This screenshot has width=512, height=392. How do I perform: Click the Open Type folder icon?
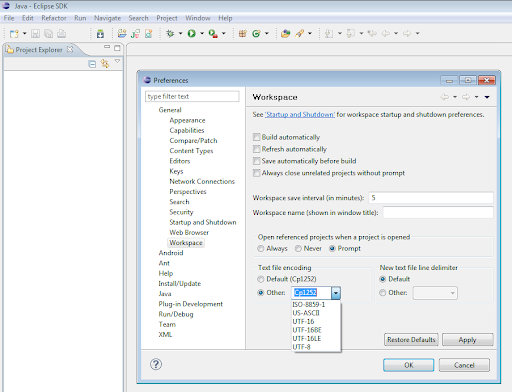pos(285,34)
